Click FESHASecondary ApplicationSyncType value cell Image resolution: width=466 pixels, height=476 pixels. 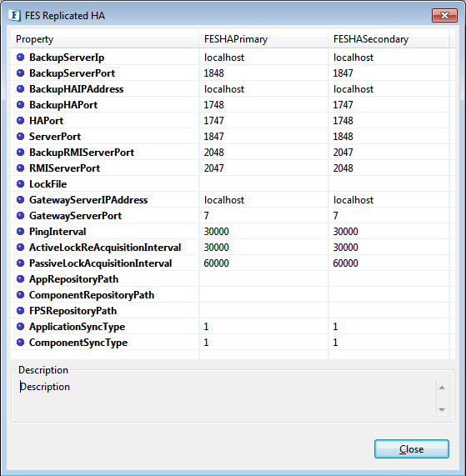pos(388,326)
